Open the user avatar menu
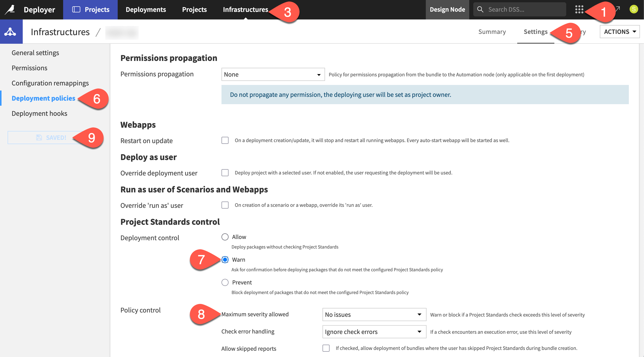Screen dimensions: 644x357 (634, 9)
